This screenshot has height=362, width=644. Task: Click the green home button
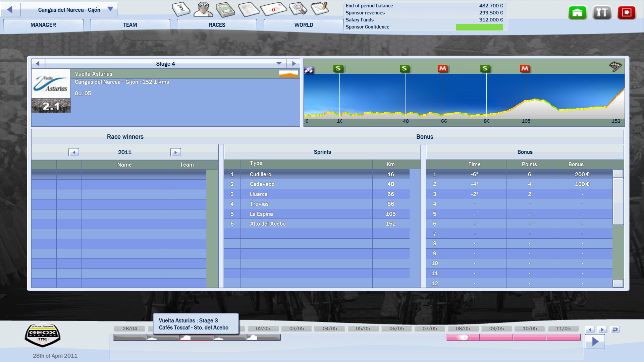pos(577,13)
